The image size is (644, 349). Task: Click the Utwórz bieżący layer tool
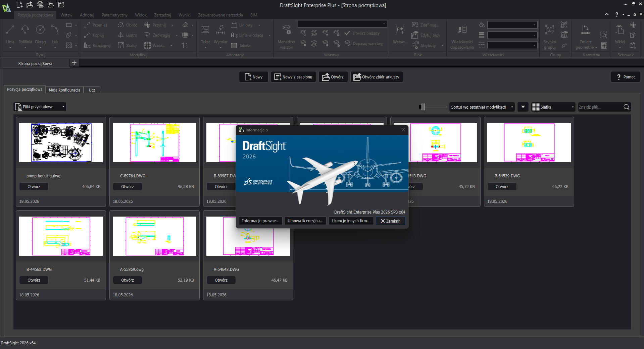[362, 33]
